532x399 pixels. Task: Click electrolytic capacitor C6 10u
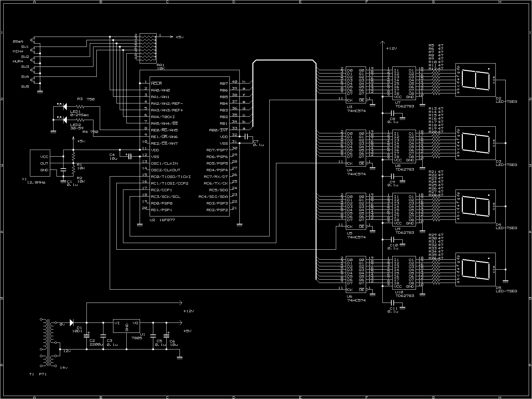click(x=166, y=336)
